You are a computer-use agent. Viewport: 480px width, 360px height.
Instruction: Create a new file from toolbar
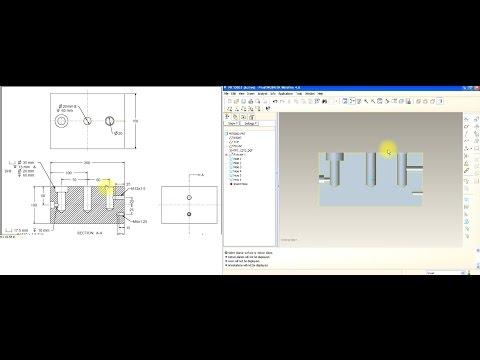[230, 101]
